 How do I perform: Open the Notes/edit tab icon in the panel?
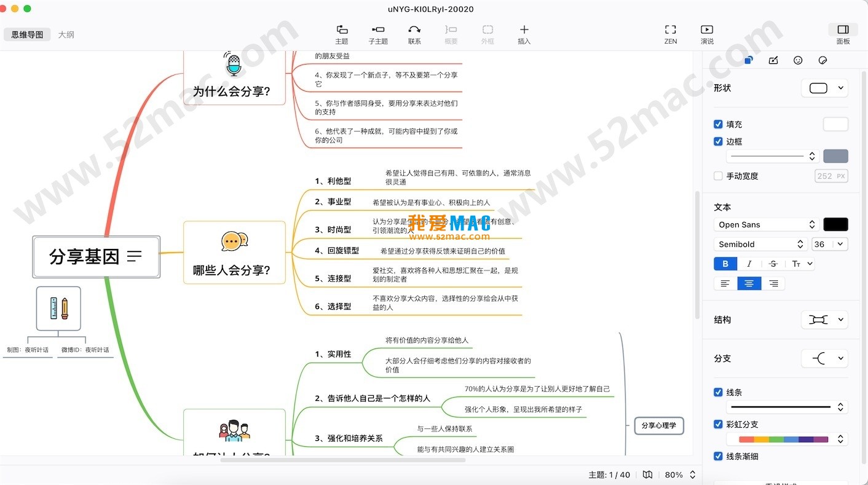773,60
